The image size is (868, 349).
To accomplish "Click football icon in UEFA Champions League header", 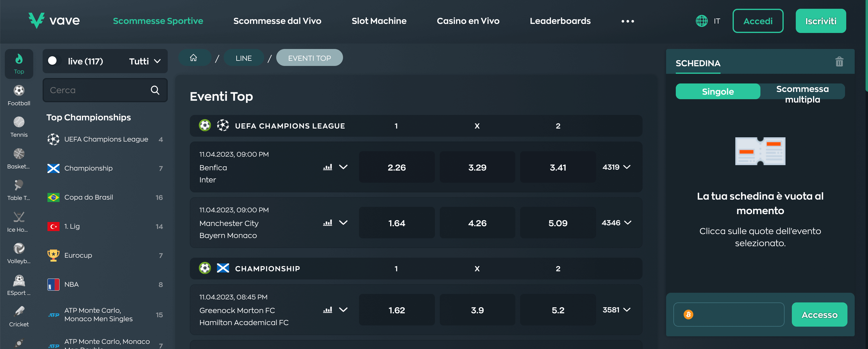I will (x=205, y=126).
